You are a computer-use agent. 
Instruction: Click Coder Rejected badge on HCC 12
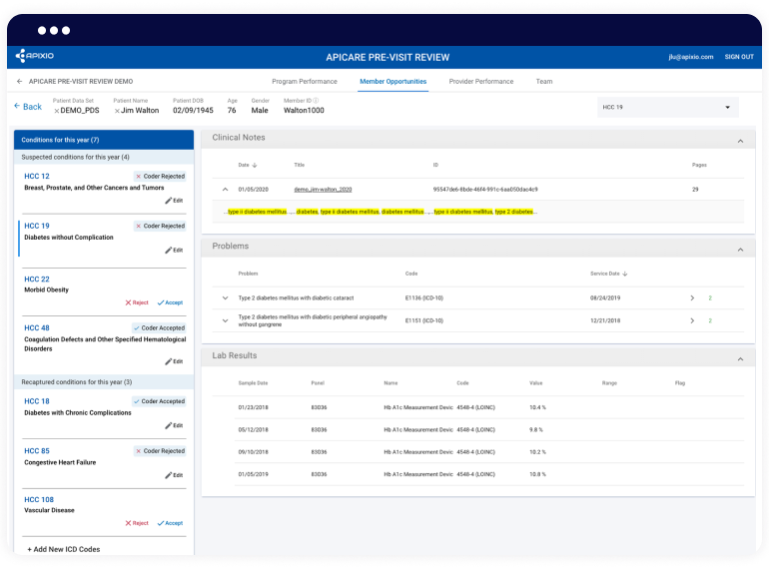coord(160,176)
